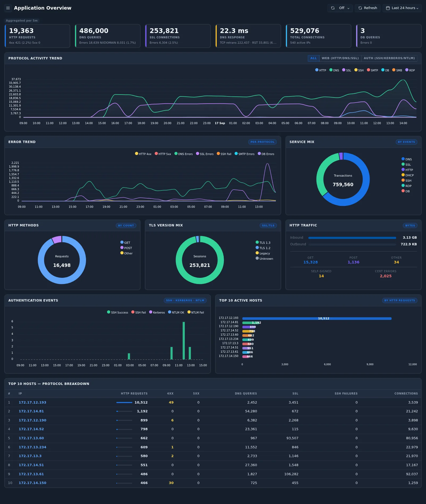
Task: Click the BY HTTP REQUESTS badge
Action: click(400, 300)
